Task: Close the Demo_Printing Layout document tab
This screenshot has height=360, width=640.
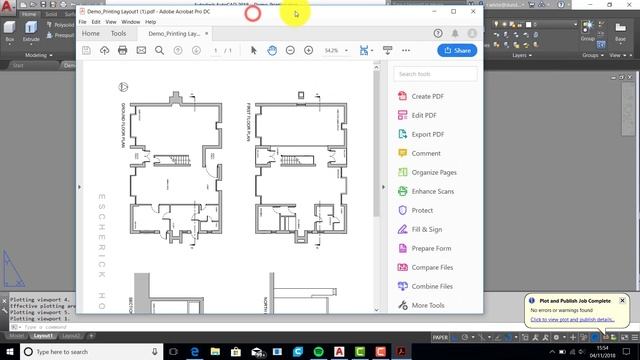Action: click(207, 33)
